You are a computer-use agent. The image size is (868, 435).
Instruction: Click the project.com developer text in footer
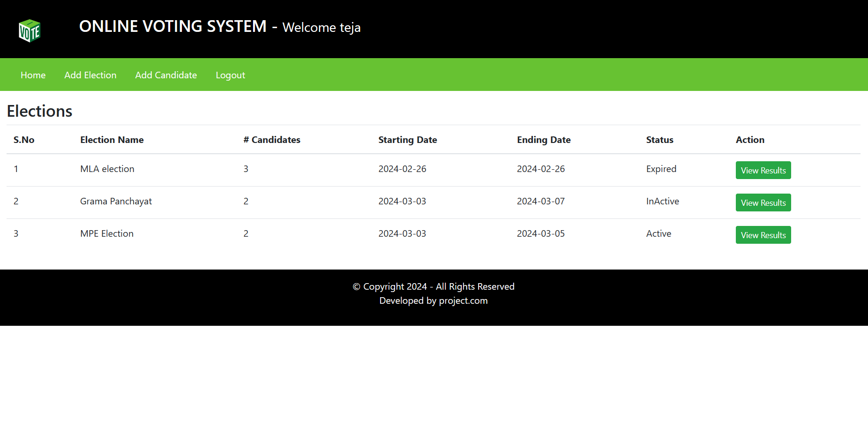(463, 300)
